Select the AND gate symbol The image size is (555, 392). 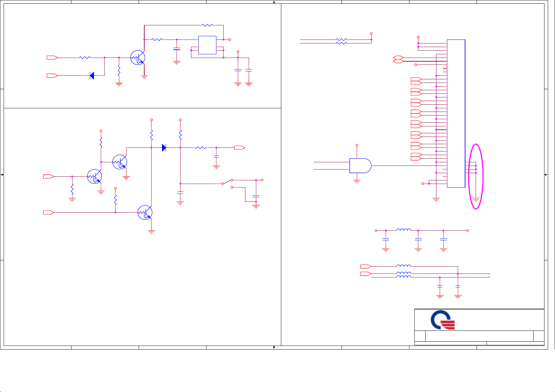point(360,166)
